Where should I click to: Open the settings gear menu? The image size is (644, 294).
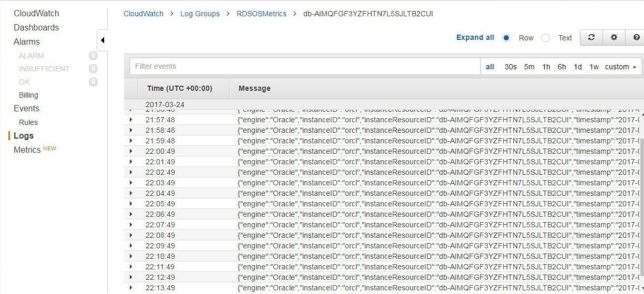click(614, 38)
